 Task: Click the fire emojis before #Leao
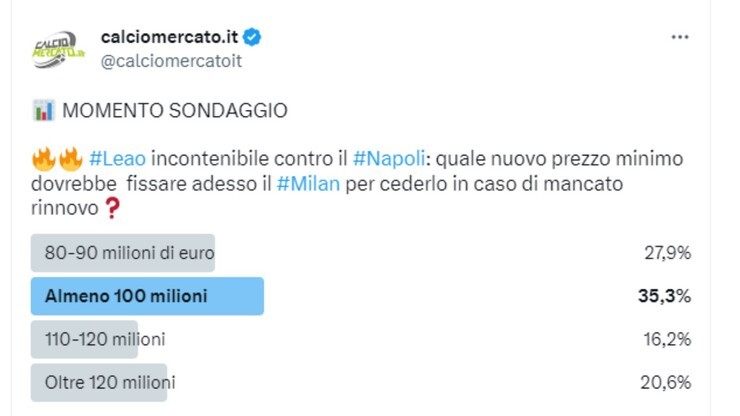coord(58,159)
